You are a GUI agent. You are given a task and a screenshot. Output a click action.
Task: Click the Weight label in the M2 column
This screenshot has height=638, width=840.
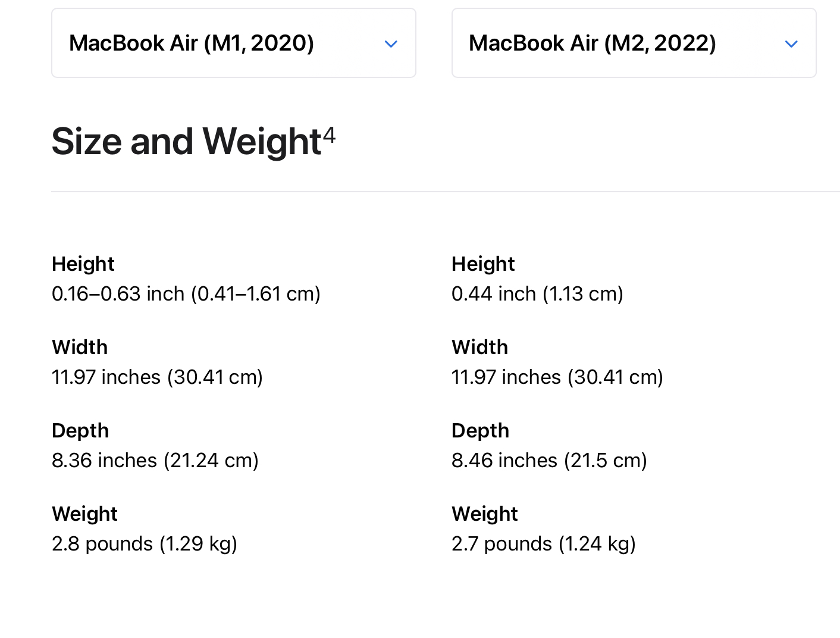pos(484,514)
